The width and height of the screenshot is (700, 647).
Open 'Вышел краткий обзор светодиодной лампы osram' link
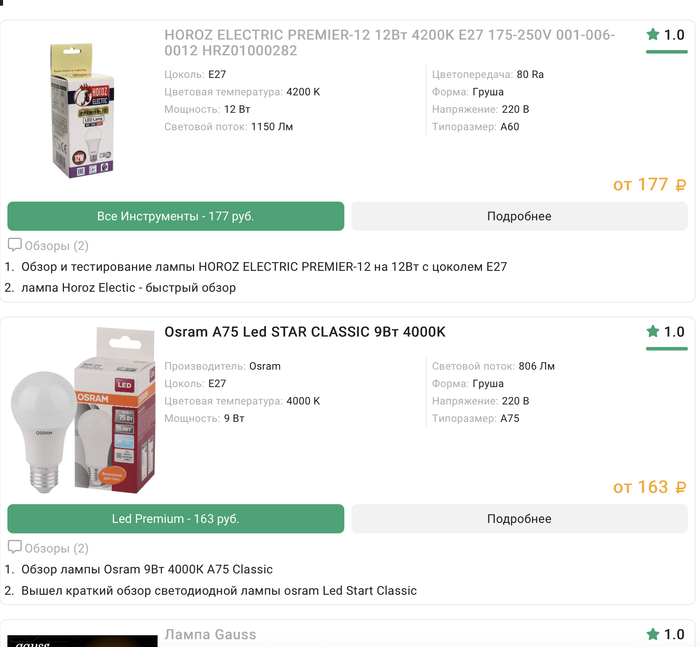pyautogui.click(x=219, y=590)
